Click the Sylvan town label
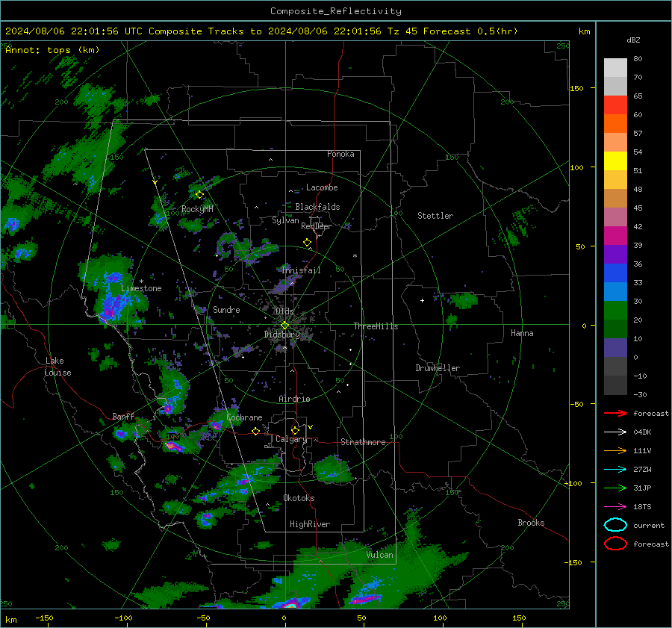672x628 pixels. pos(285,220)
